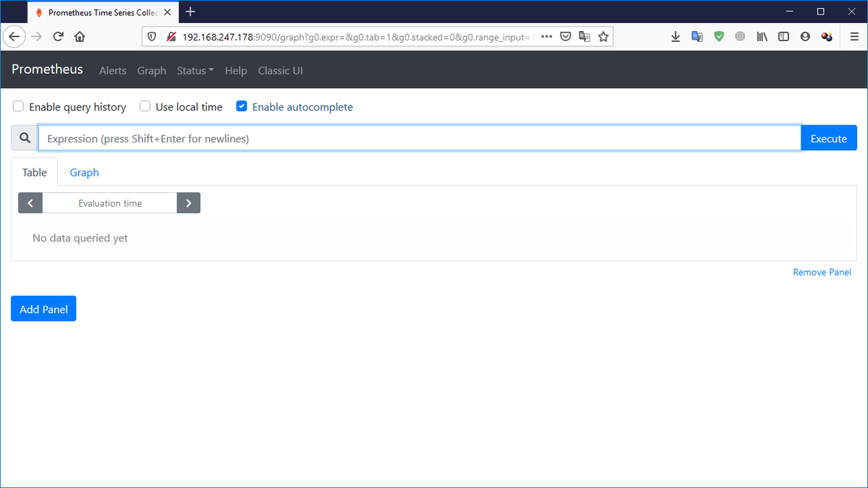Click the Execute button
The height and width of the screenshot is (488, 868).
click(829, 138)
